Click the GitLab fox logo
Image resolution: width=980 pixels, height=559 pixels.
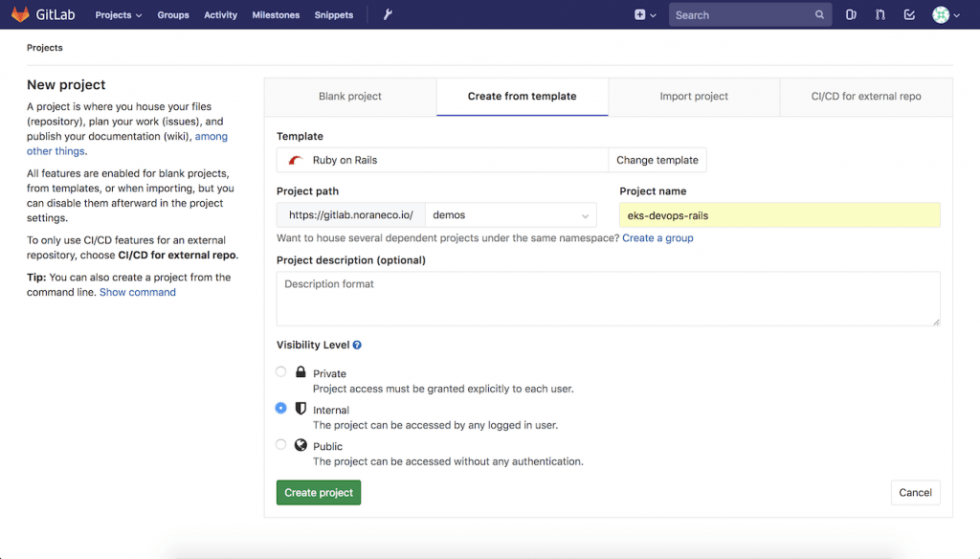click(20, 14)
